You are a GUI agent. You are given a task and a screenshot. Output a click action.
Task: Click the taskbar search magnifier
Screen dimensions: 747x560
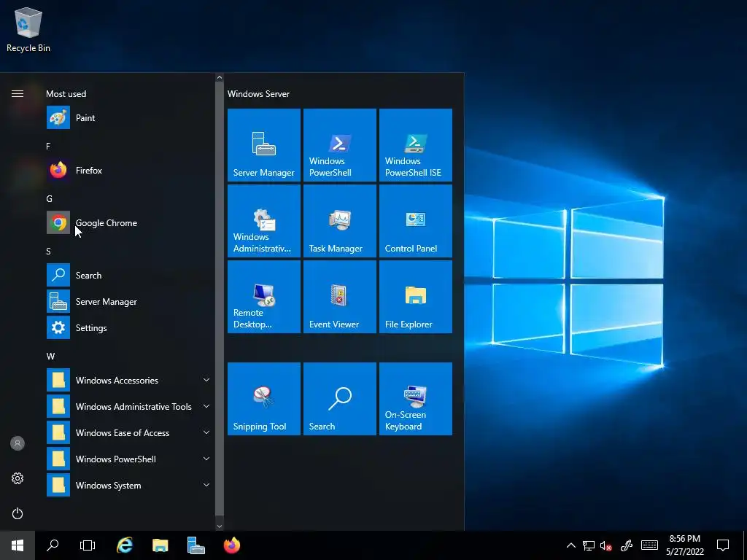click(53, 545)
